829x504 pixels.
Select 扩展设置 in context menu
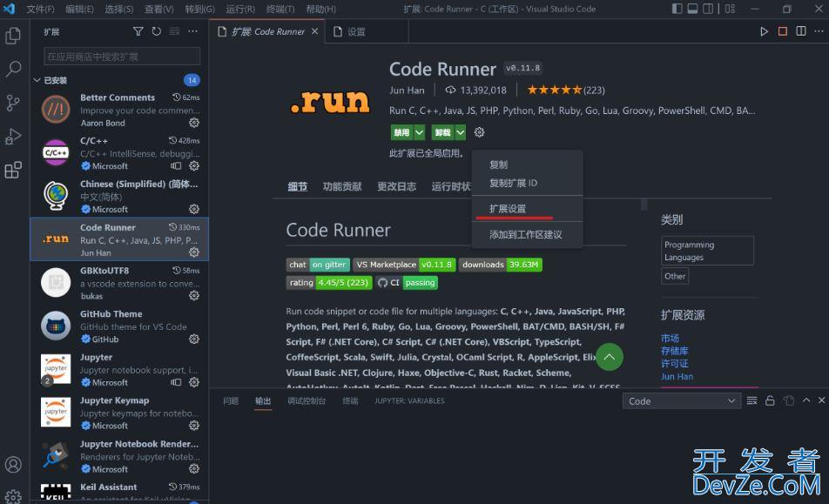click(x=527, y=209)
